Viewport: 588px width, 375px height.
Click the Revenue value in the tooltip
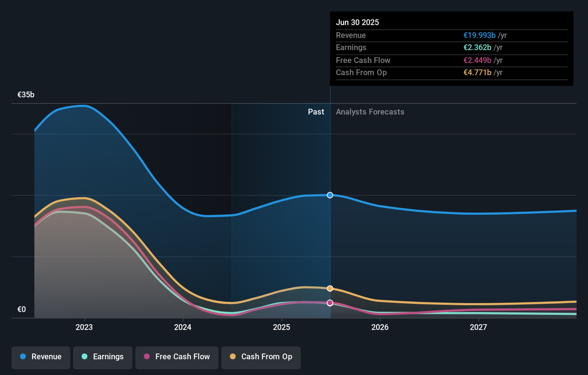click(x=479, y=35)
